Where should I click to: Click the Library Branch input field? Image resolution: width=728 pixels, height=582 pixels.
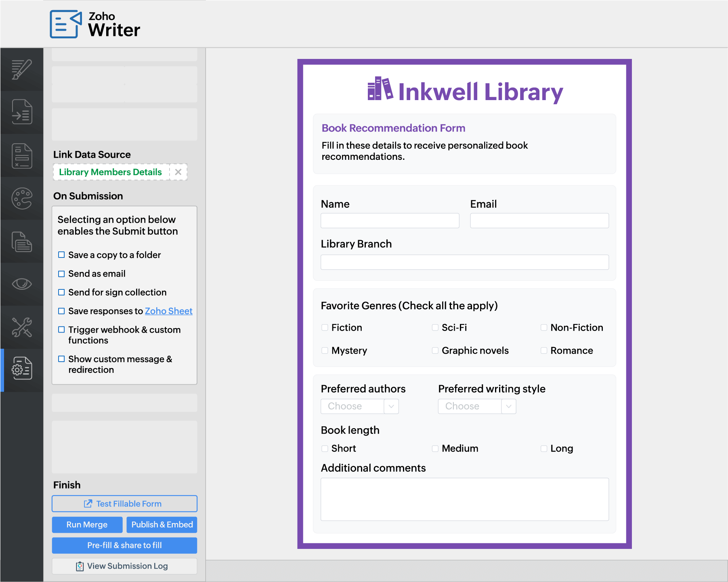(x=464, y=262)
